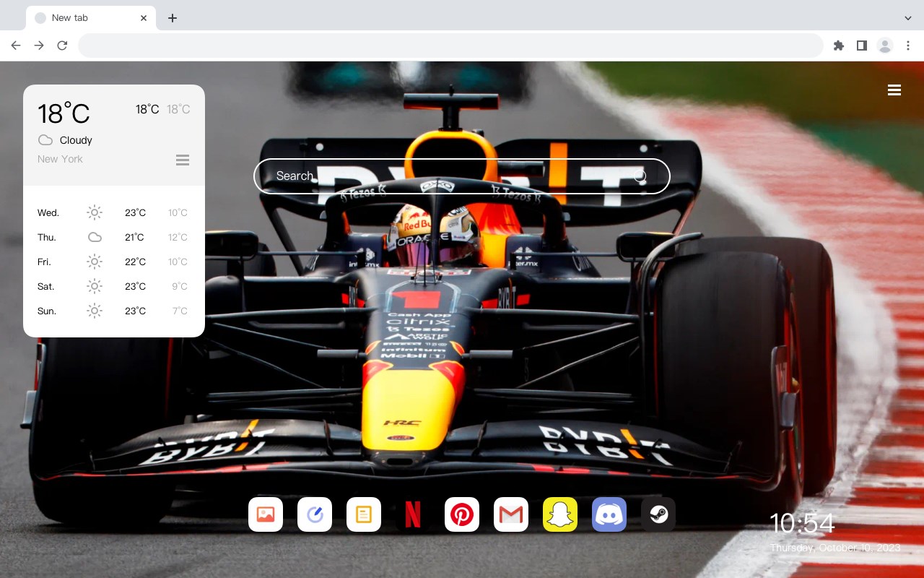
Task: Click the large 18°C current temperature
Action: (64, 113)
